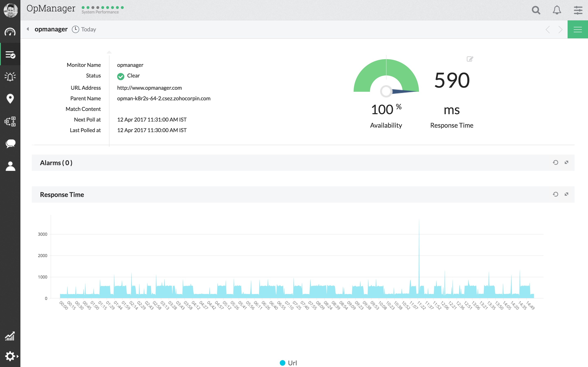Open the maps location pin icon
Image resolution: width=588 pixels, height=367 pixels.
coord(10,99)
